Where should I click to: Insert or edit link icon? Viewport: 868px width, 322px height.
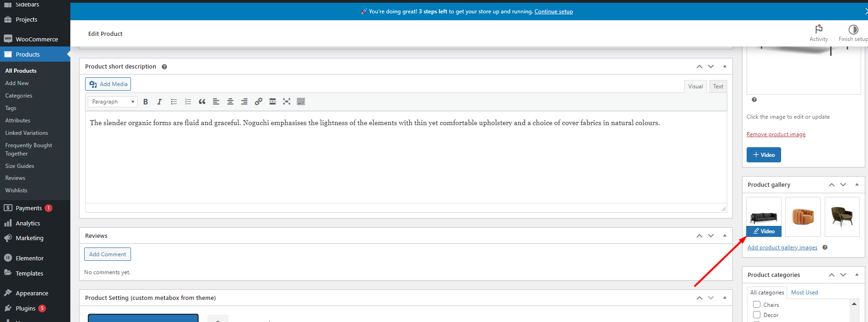[x=258, y=102]
